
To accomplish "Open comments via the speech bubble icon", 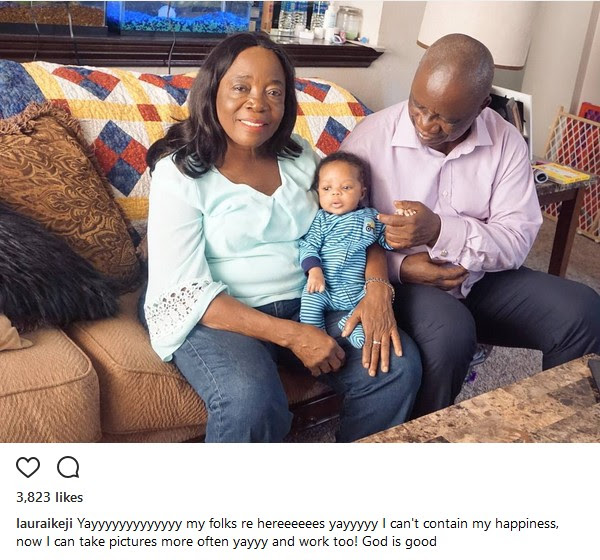I will [68, 467].
